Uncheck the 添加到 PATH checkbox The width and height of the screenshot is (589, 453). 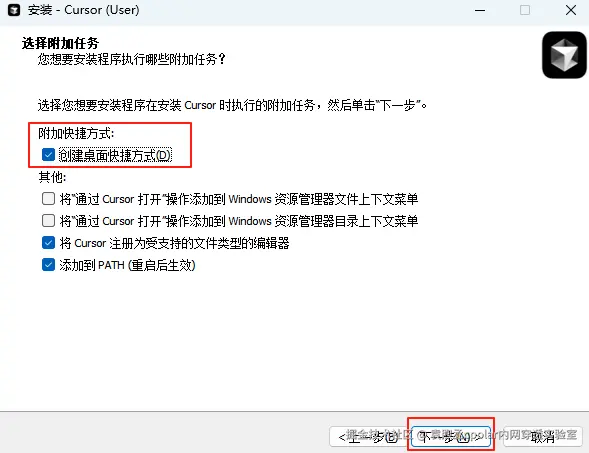pyautogui.click(x=48, y=265)
